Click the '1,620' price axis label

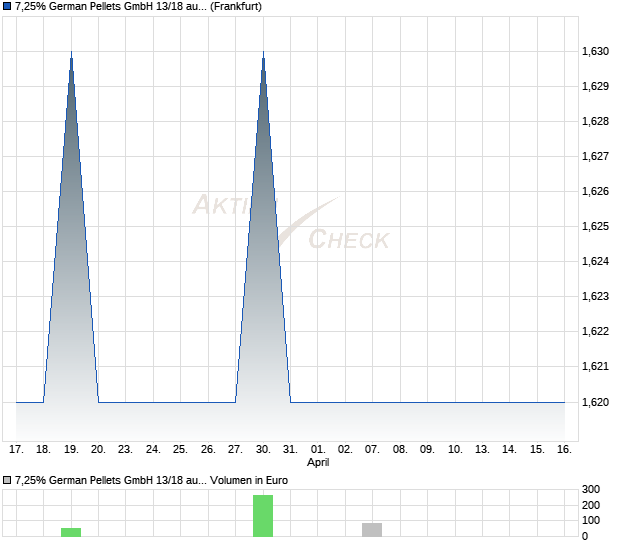[595, 402]
